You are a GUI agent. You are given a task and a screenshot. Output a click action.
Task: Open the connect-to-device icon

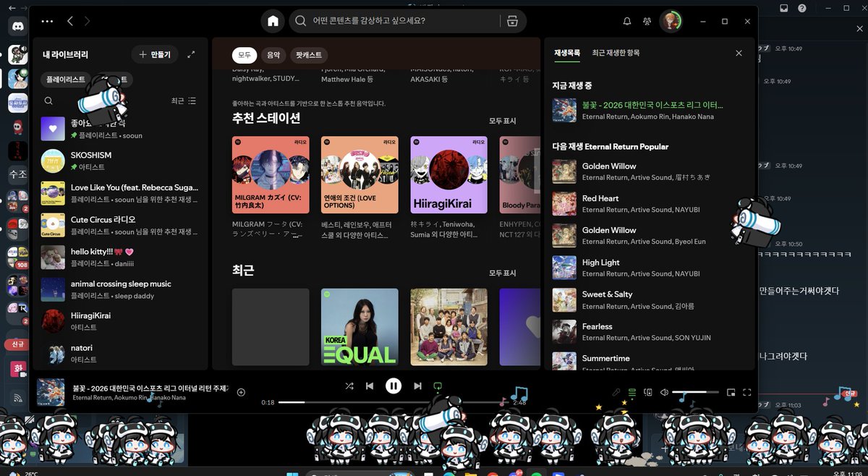(x=648, y=392)
